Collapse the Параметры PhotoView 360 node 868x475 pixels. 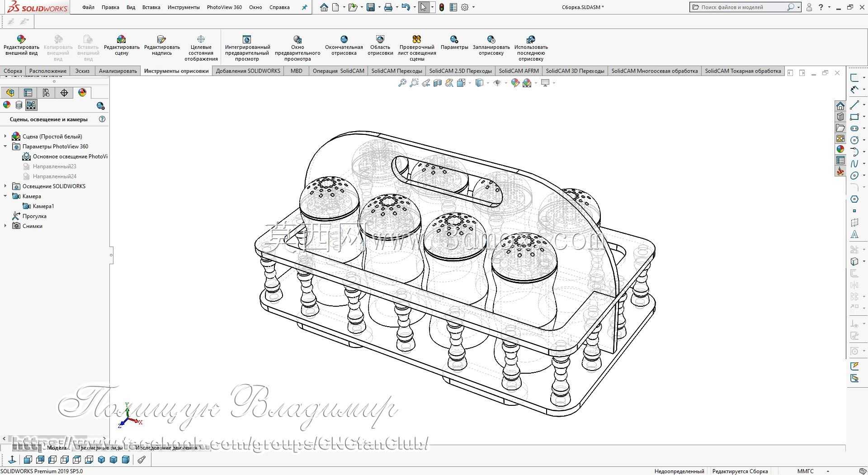coord(5,146)
